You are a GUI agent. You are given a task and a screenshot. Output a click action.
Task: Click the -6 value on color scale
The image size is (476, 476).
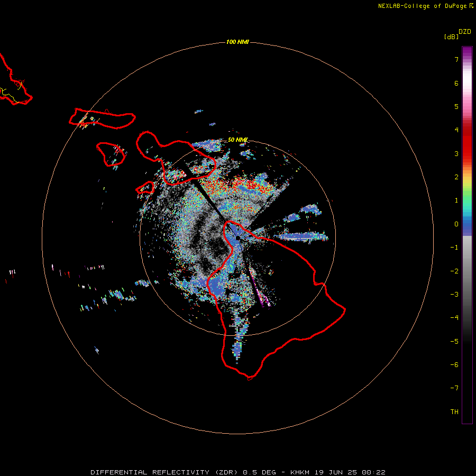[454, 365]
